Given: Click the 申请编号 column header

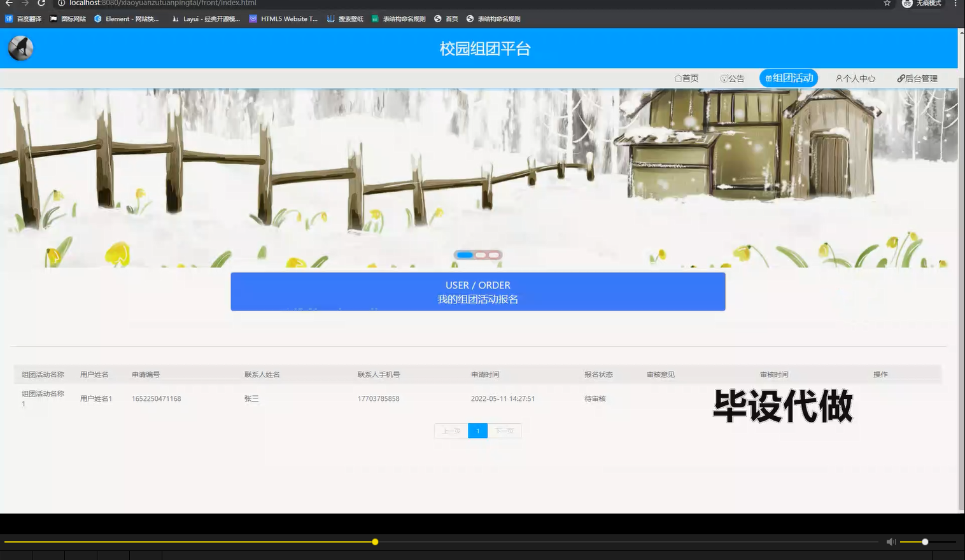Looking at the screenshot, I should pyautogui.click(x=146, y=374).
